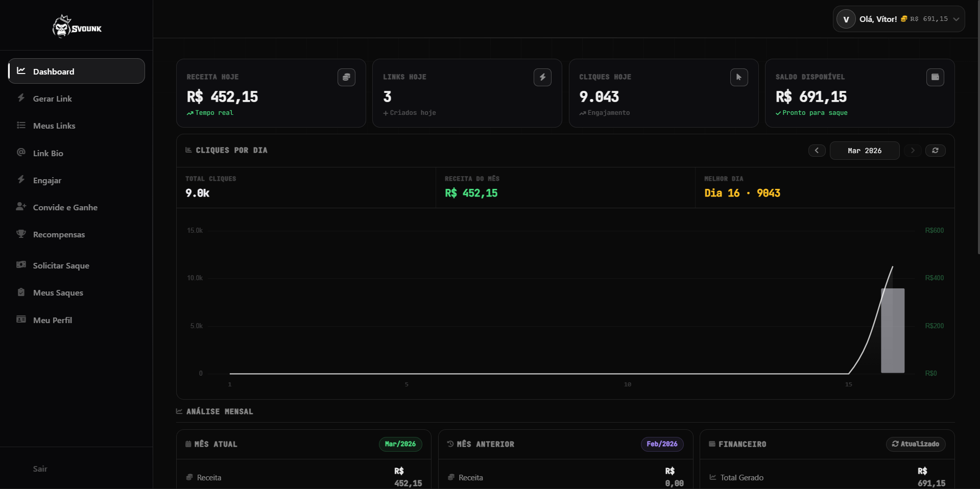Click the day 16 bar in chart
This screenshot has height=489, width=980.
coord(892,331)
